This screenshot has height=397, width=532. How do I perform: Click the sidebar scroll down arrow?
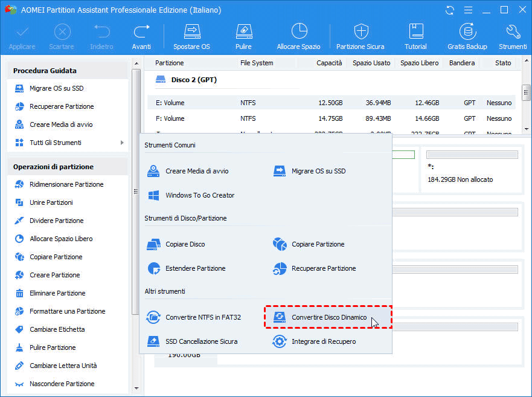pos(135,389)
